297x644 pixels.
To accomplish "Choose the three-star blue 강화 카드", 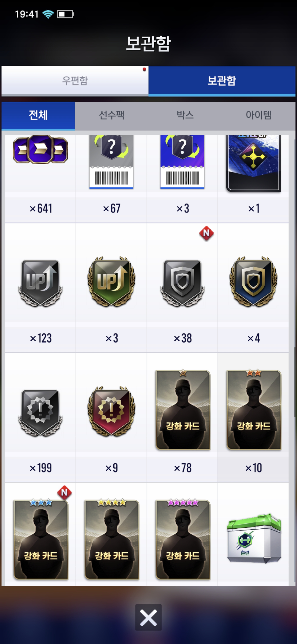I will pyautogui.click(x=41, y=539).
